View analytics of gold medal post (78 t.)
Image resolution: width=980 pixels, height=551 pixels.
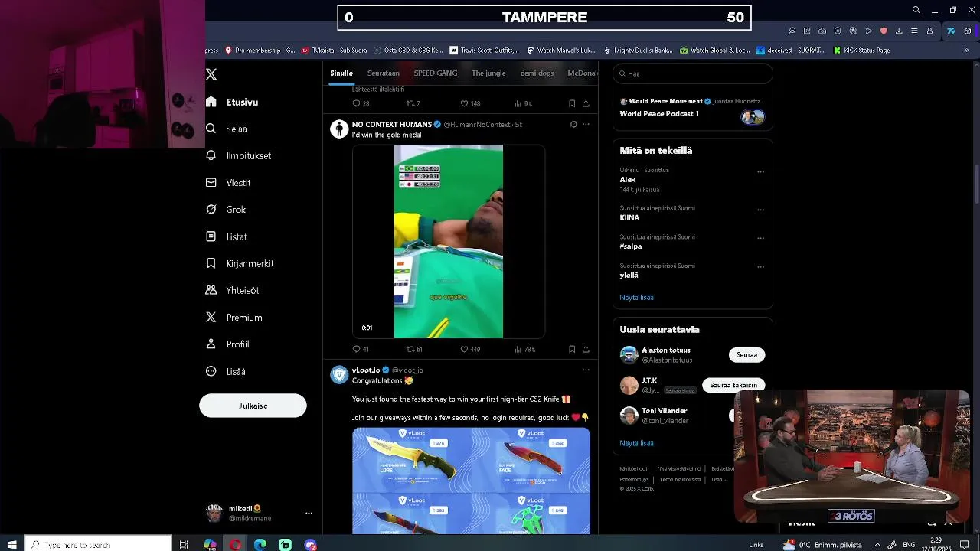(x=524, y=349)
